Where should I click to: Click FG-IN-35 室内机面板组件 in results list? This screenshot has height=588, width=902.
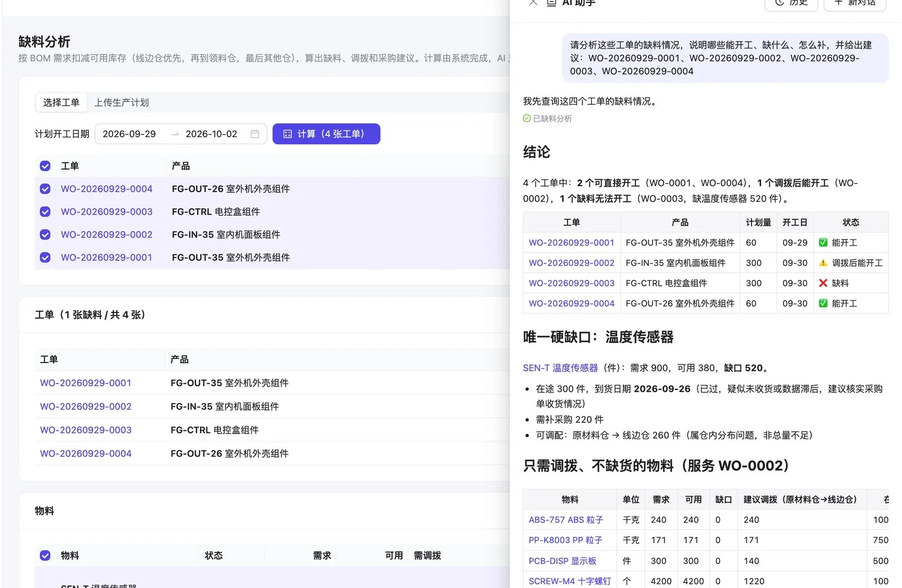pyautogui.click(x=225, y=406)
